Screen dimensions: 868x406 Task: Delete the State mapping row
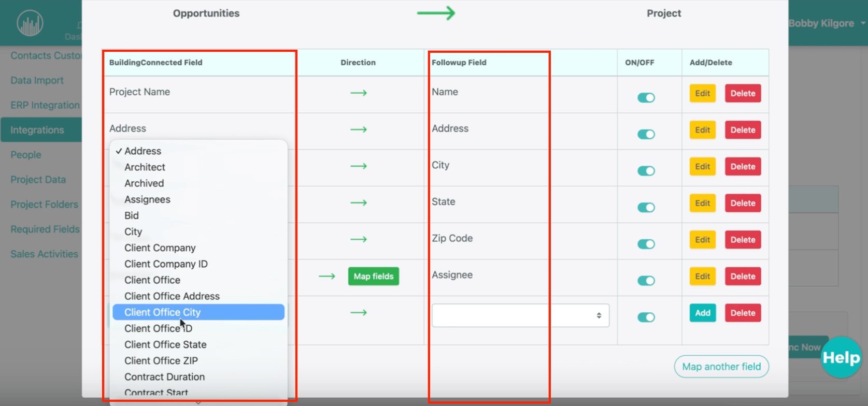tap(743, 203)
